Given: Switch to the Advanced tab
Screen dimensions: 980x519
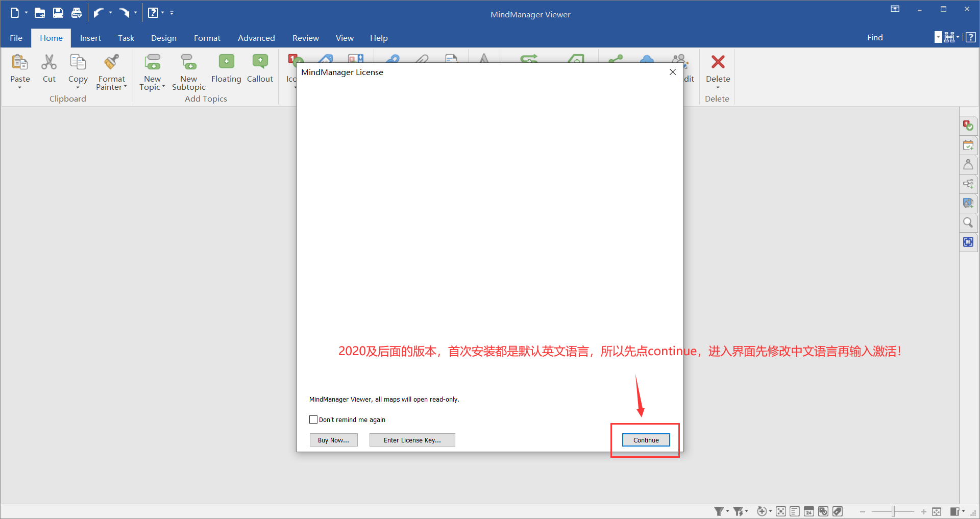Looking at the screenshot, I should (256, 38).
